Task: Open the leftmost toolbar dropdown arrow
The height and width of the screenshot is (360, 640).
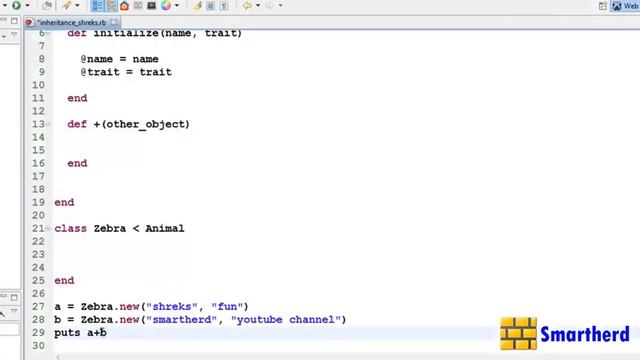Action: (4, 5)
